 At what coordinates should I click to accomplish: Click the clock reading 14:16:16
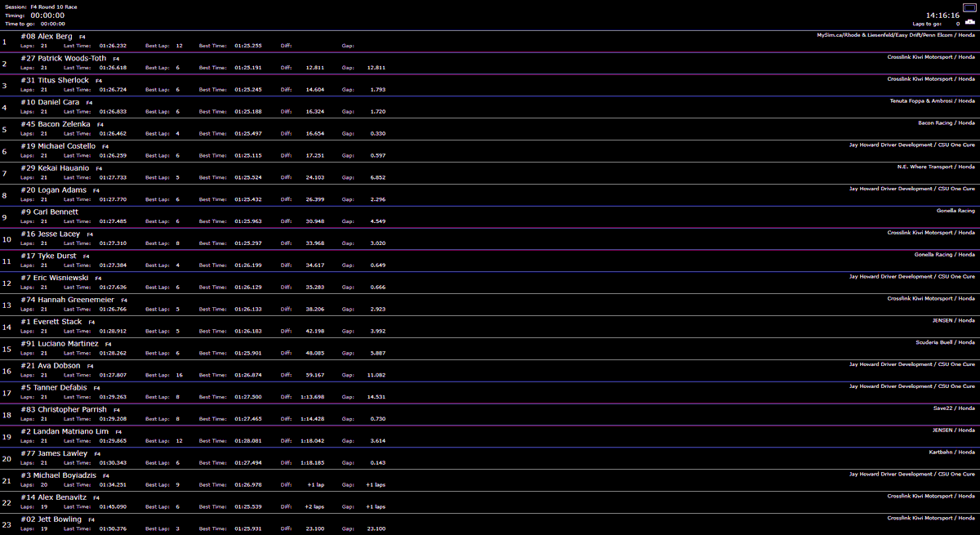943,15
